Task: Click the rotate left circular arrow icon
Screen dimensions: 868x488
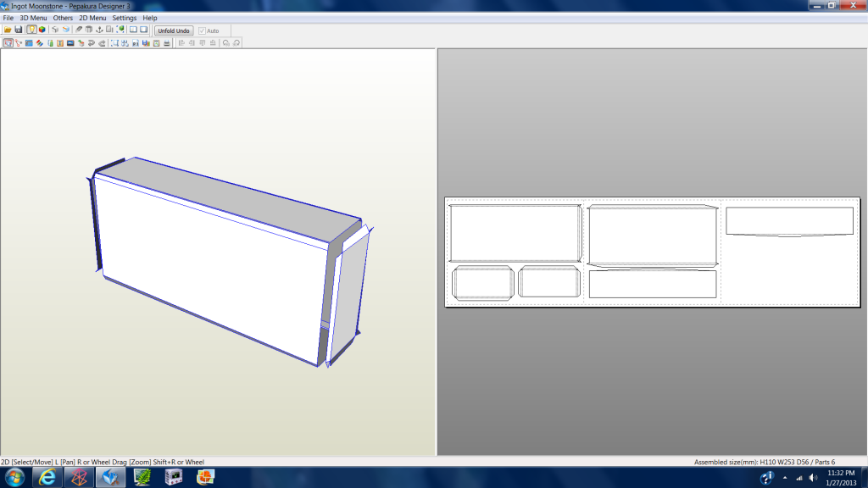Action: [x=225, y=43]
